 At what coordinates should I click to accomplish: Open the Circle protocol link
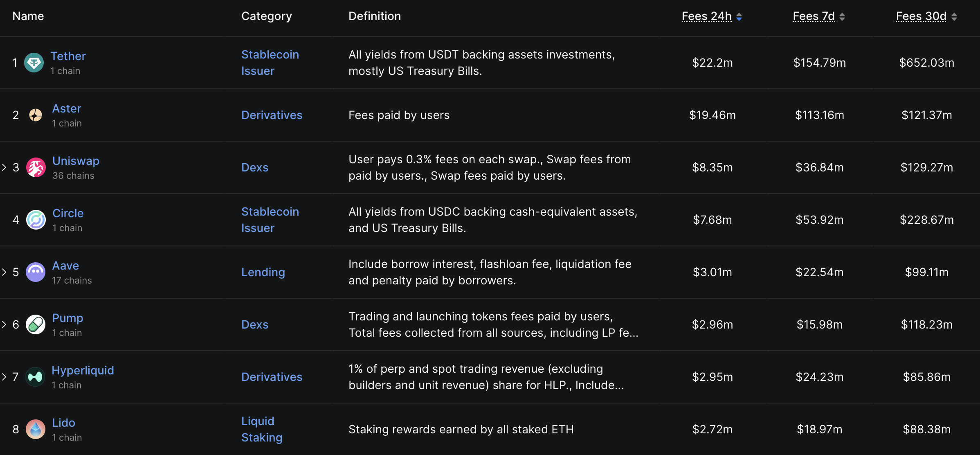68,213
